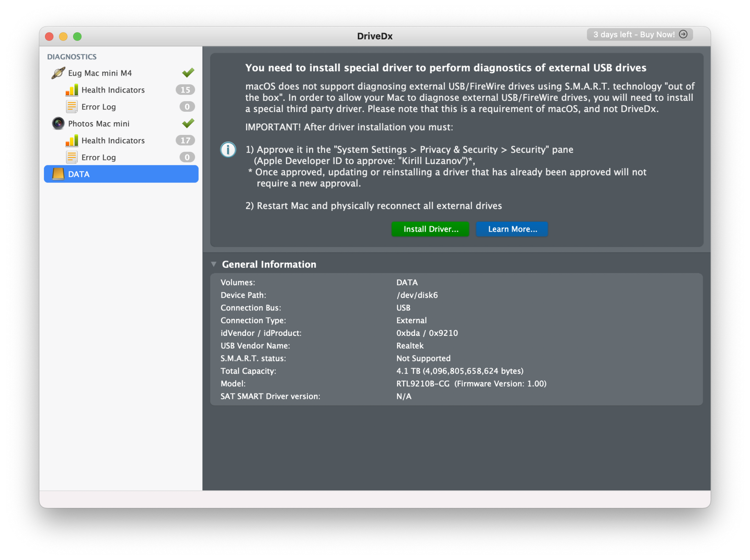Click the DATA external drive icon
This screenshot has height=560, width=750.
click(58, 174)
